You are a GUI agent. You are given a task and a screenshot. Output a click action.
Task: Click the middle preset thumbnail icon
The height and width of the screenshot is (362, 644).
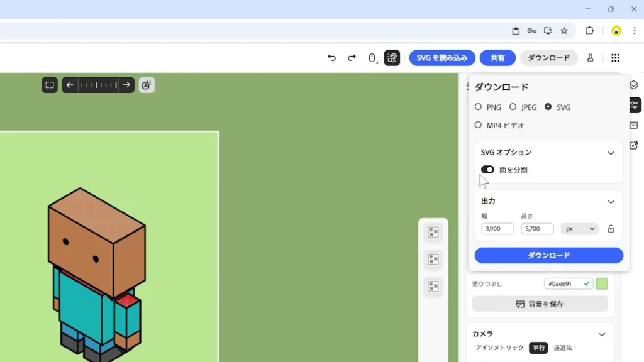click(433, 260)
